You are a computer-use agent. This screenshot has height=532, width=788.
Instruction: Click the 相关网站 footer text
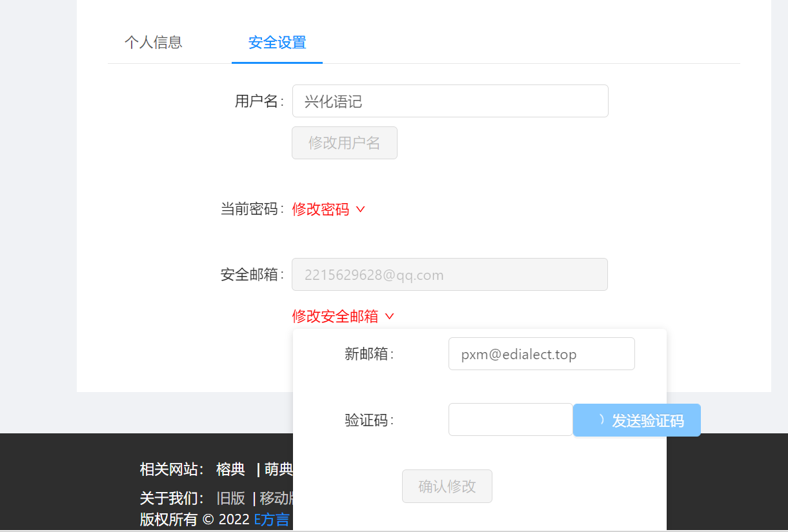pos(172,469)
